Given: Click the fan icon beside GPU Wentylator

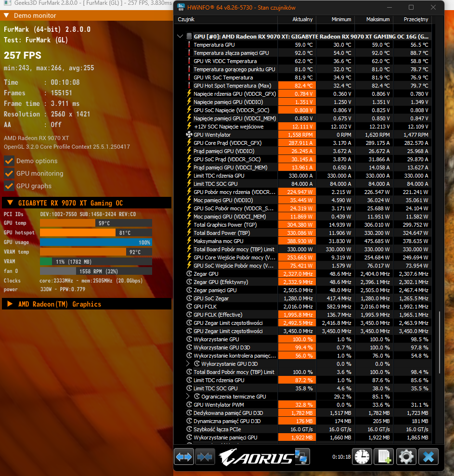Looking at the screenshot, I should (189, 134).
